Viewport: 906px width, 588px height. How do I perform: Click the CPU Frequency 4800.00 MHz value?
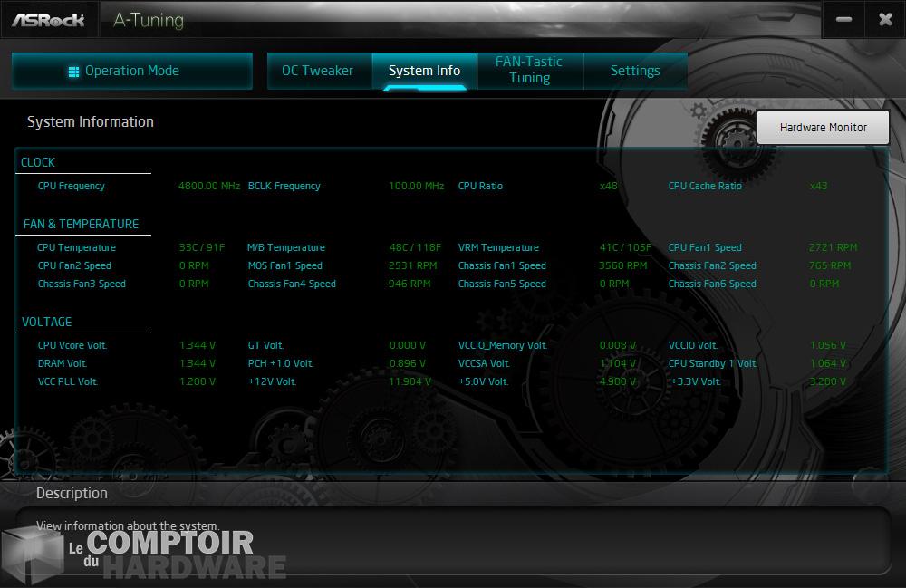tap(209, 186)
